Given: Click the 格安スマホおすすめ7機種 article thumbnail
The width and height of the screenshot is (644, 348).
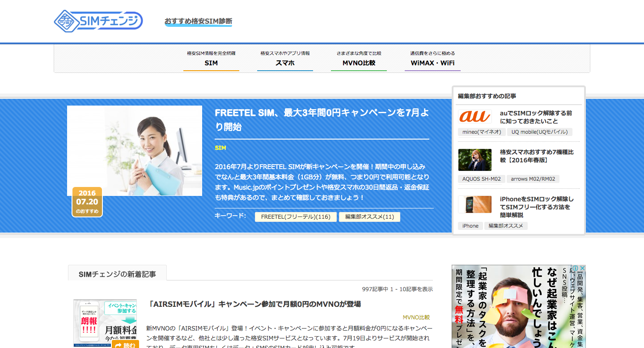Looking at the screenshot, I should click(475, 160).
